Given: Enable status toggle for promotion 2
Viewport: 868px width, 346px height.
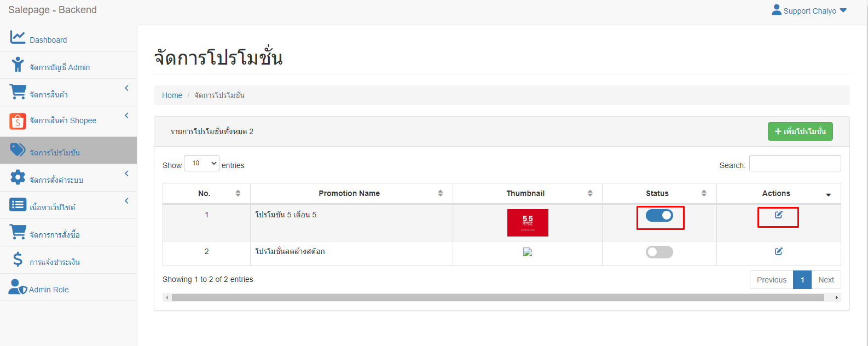Looking at the screenshot, I should pos(659,252).
